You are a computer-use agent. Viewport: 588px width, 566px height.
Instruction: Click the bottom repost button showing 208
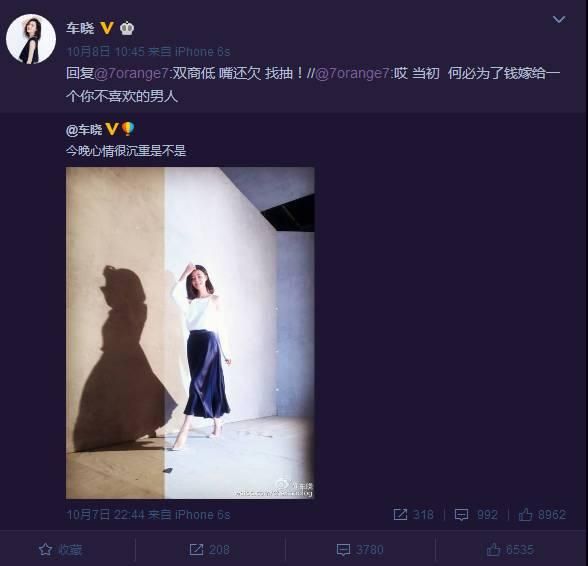209,549
